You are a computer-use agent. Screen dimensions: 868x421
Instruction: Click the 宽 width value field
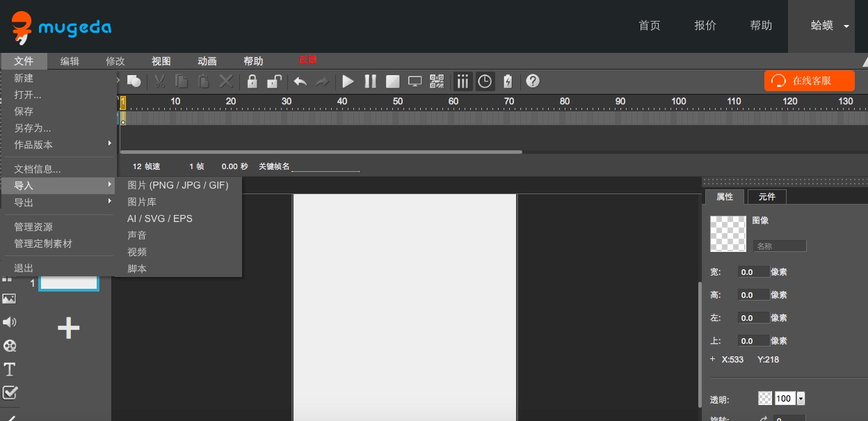(754, 272)
